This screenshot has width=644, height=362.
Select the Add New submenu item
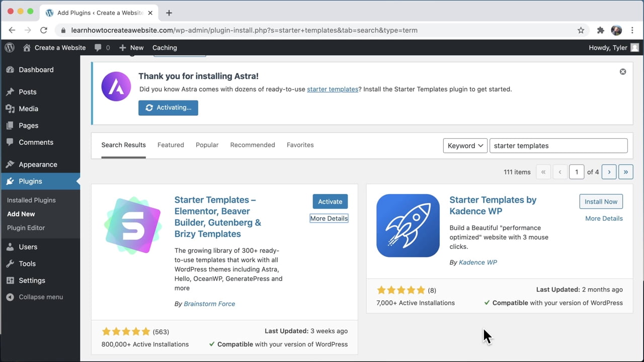[x=21, y=214]
